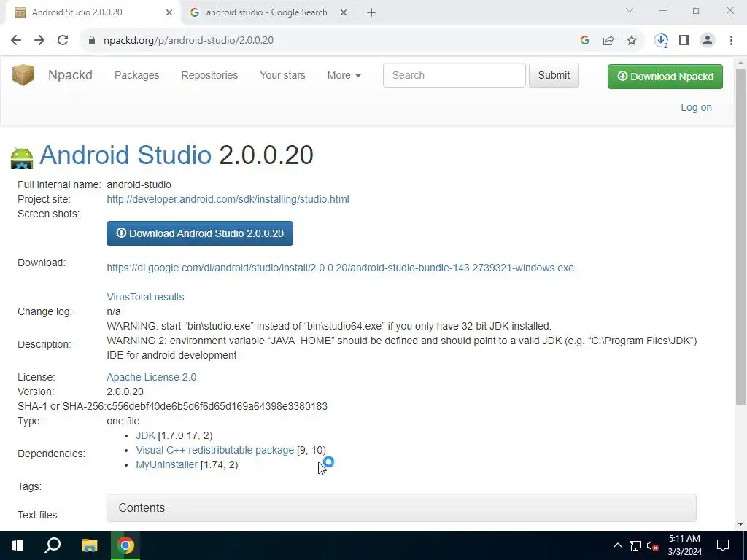Open the tab search chevron
The width and height of the screenshot is (747, 560).
click(630, 10)
